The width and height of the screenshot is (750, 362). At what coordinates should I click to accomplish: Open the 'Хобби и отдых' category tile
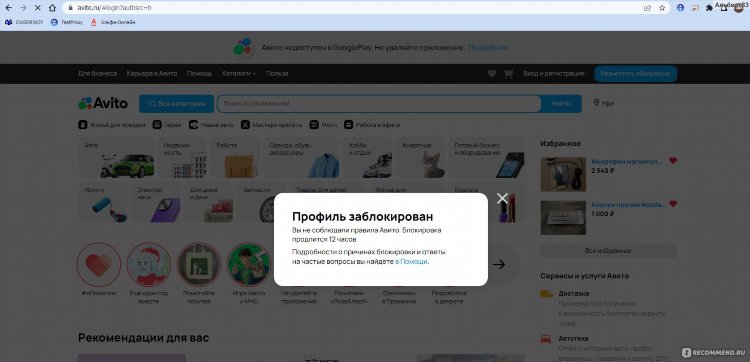[x=367, y=158]
